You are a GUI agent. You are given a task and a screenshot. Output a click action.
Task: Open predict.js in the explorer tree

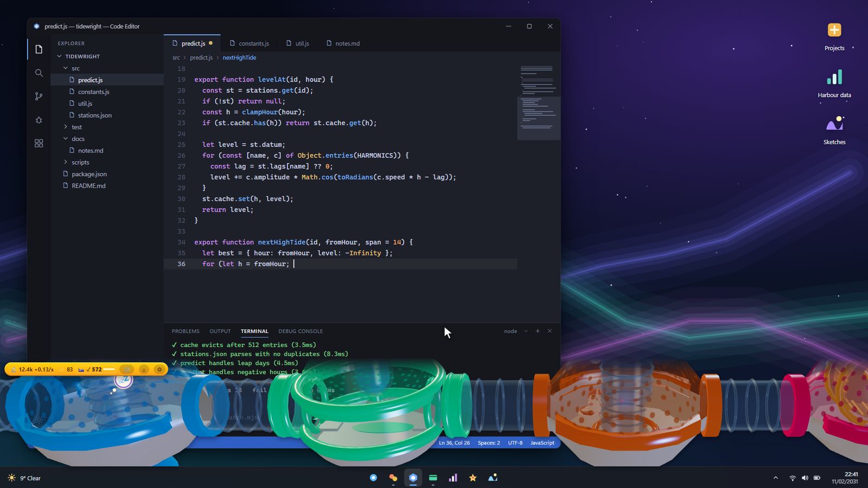tap(107, 80)
